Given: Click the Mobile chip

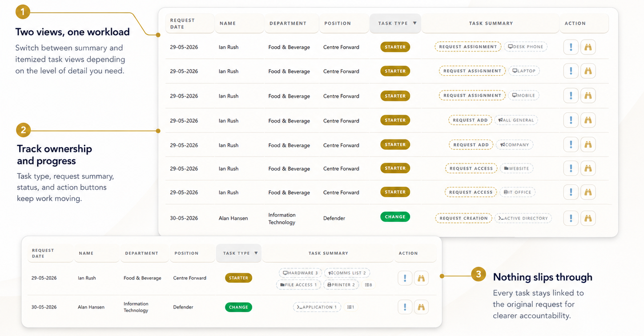Looking at the screenshot, I should coord(523,95).
